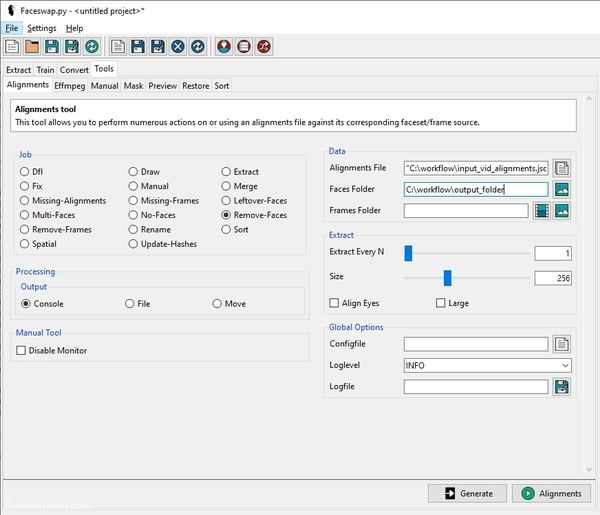Screen dimensions: 600x515
Task: Click the Logfile text field
Action: (476, 387)
